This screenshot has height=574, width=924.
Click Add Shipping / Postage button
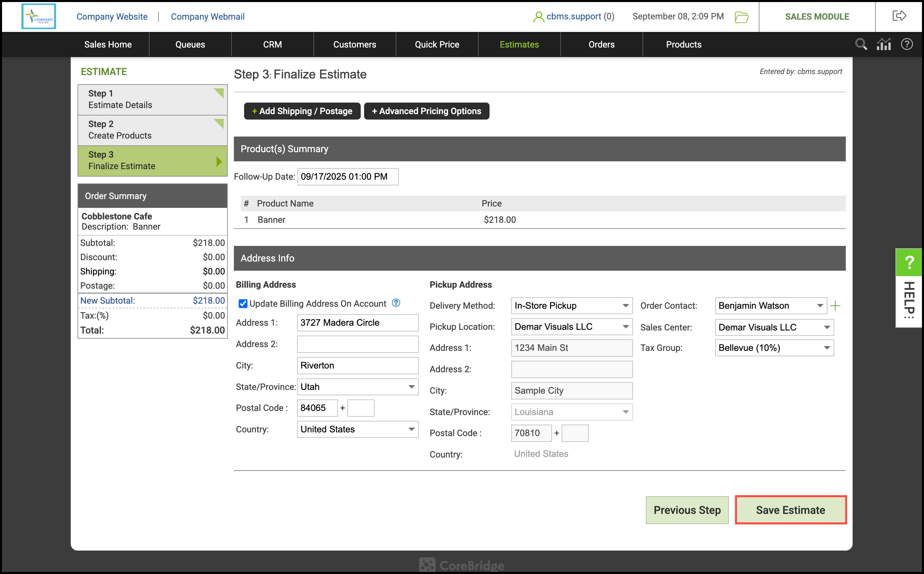click(x=302, y=111)
